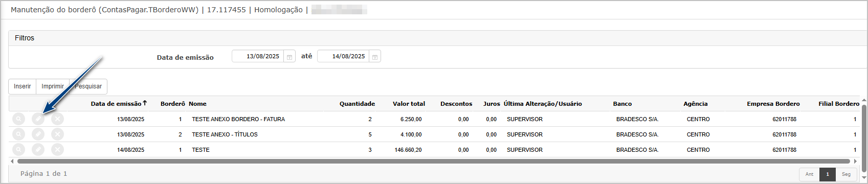Image resolution: width=868 pixels, height=184 pixels.
Task: Click the Inserir button
Action: (23, 86)
